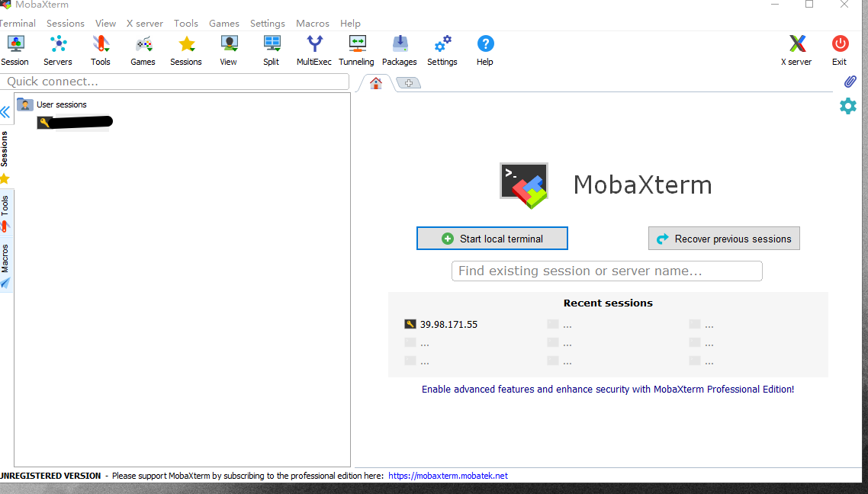The width and height of the screenshot is (868, 494).
Task: Switch to the home tab
Action: (376, 84)
